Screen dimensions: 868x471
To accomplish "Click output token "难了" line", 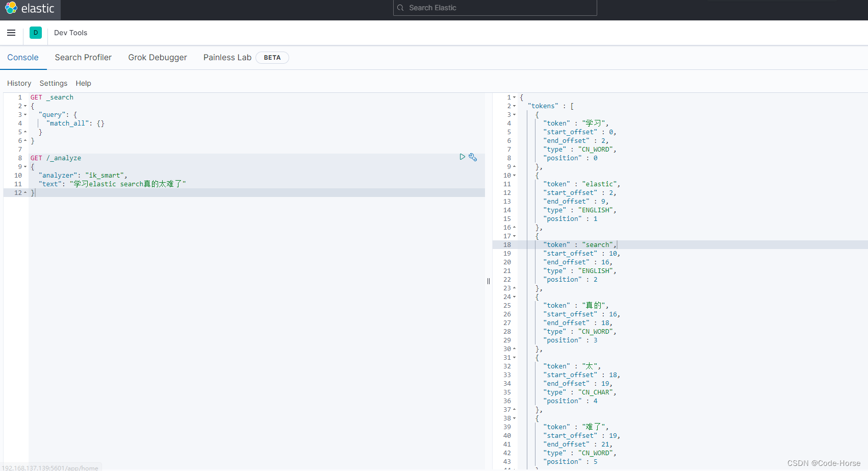I will (576, 427).
